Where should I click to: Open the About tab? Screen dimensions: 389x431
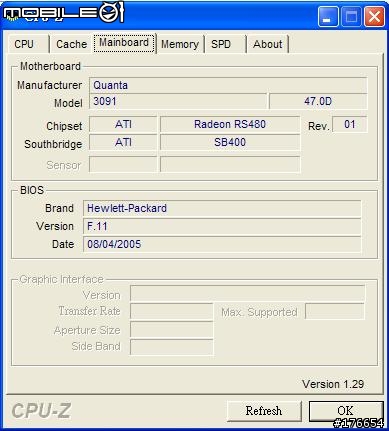coord(267,44)
